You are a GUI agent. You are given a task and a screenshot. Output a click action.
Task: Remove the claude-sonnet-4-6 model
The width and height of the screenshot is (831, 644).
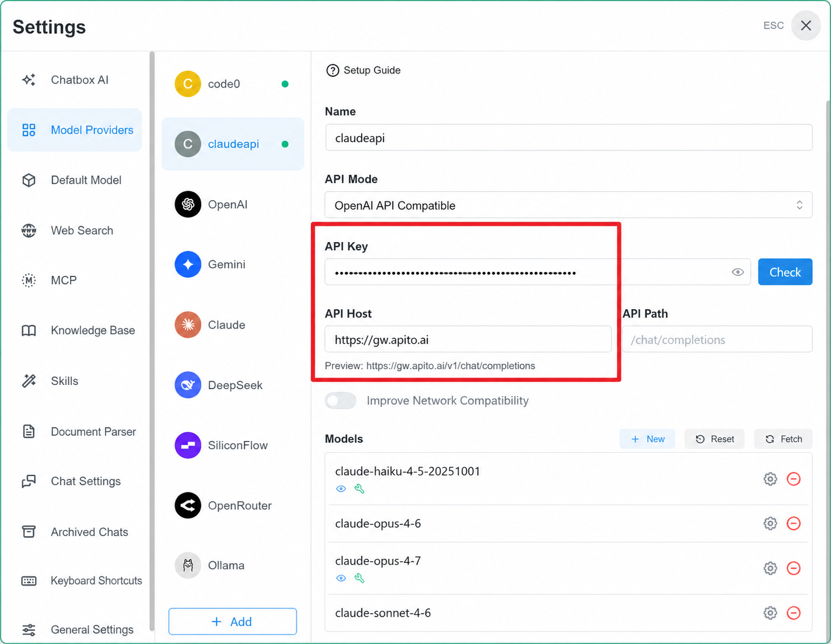[794, 613]
